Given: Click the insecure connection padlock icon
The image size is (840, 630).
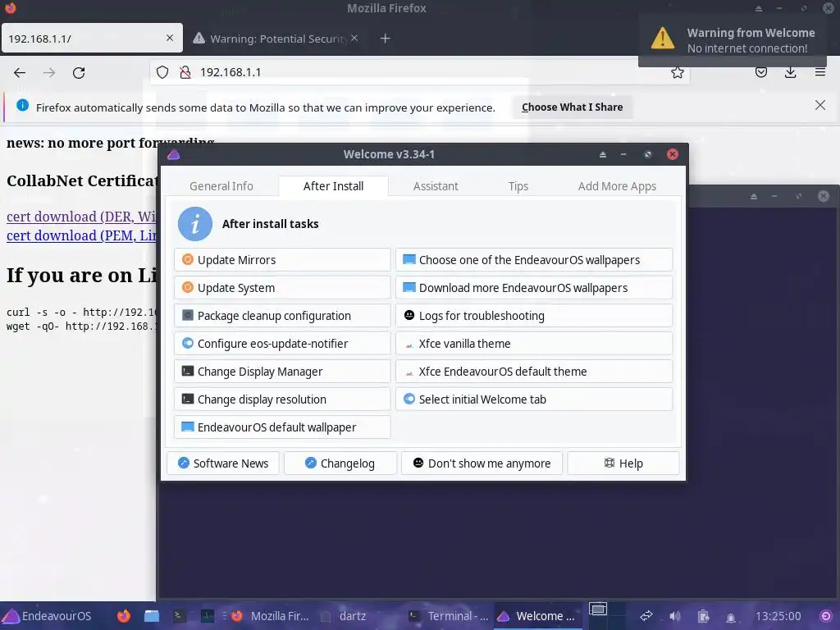Looking at the screenshot, I should coord(185,72).
